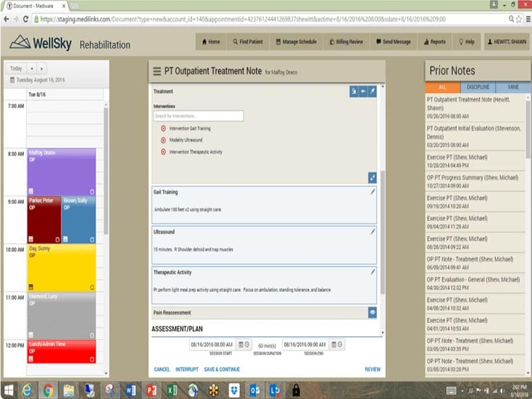The width and height of the screenshot is (532, 399).
Task: Click the session end date field
Action: click(305, 344)
